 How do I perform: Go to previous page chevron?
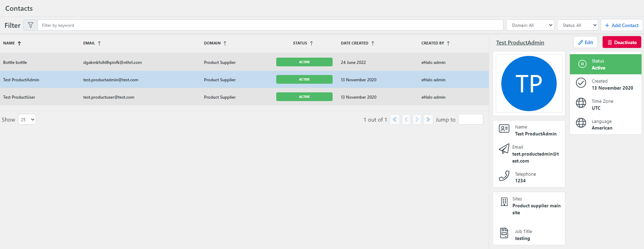406,119
